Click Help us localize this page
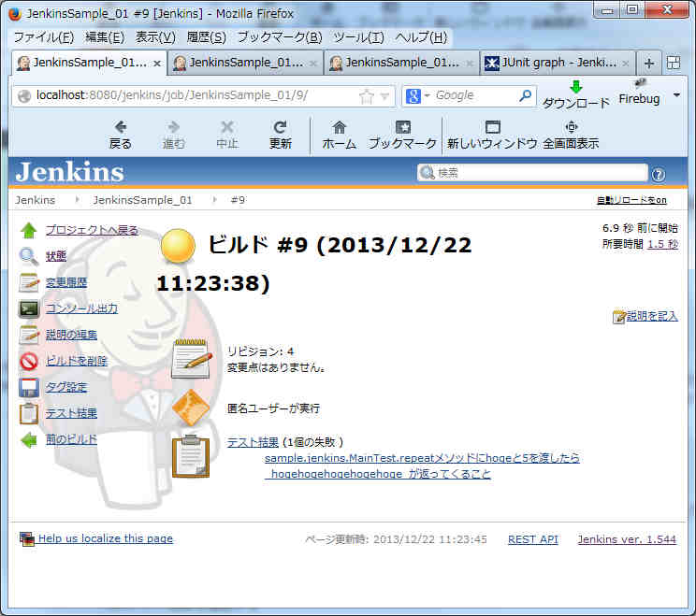The image size is (696, 616). point(105,538)
